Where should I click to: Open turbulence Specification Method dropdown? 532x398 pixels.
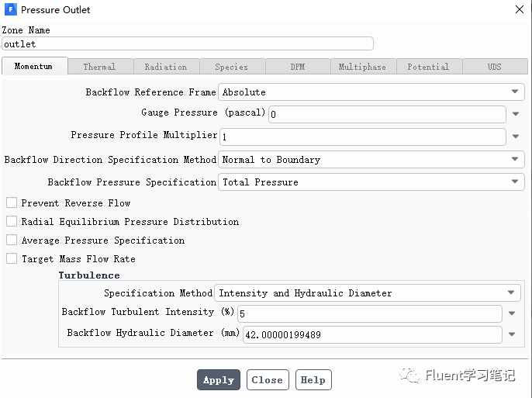click(x=368, y=292)
